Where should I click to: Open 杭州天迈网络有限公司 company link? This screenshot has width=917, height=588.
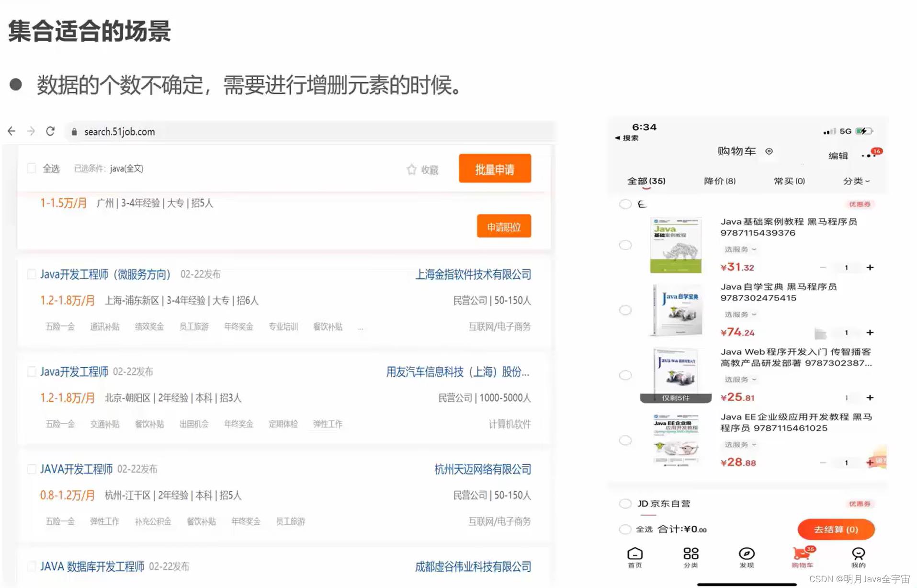coord(483,469)
